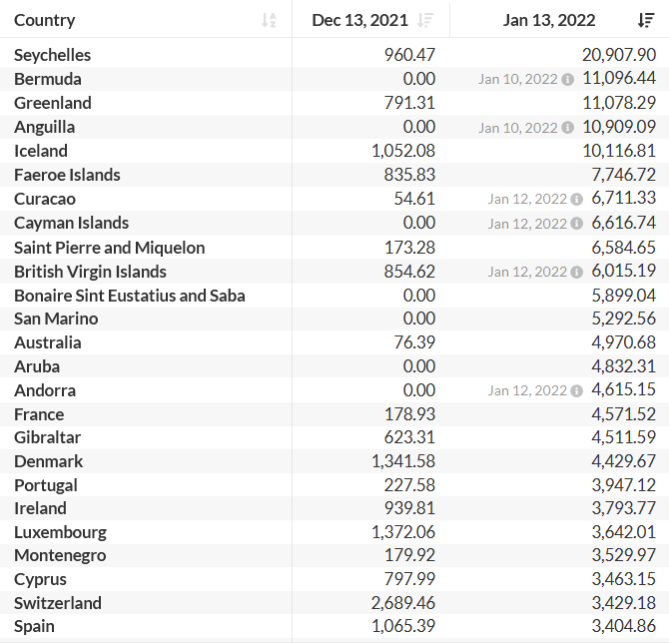Click the info icon in Anguilla row
The height and width of the screenshot is (644, 669).
(x=567, y=127)
